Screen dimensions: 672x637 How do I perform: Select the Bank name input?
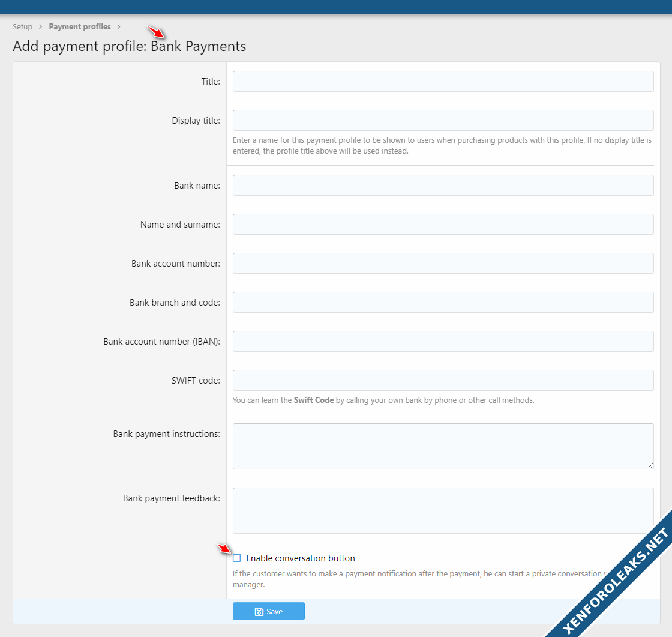[443, 186]
